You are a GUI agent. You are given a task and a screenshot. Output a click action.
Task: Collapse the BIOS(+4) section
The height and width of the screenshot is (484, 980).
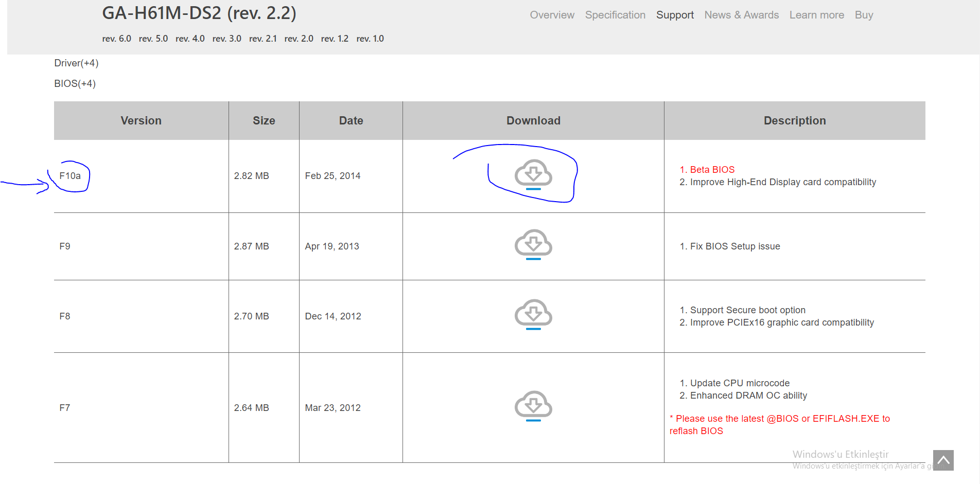[75, 84]
